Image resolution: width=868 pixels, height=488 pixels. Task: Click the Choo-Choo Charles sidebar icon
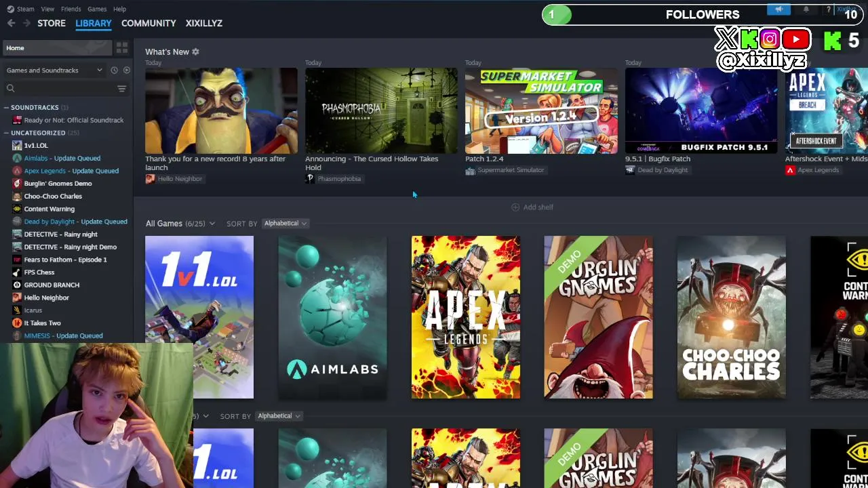(17, 197)
